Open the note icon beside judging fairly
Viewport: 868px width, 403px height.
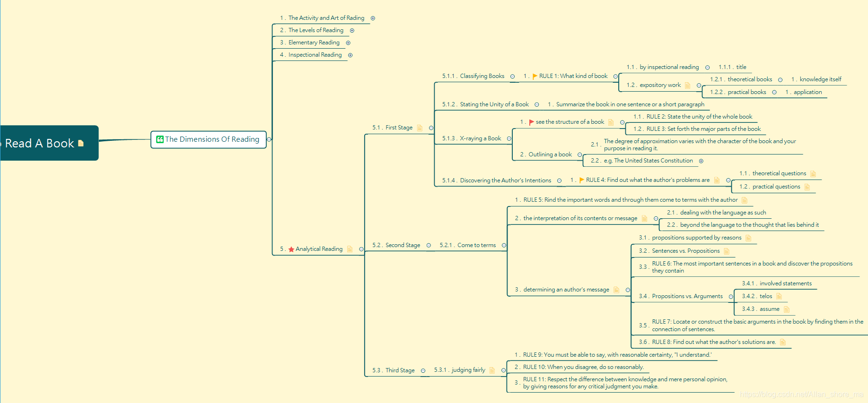[x=492, y=370]
